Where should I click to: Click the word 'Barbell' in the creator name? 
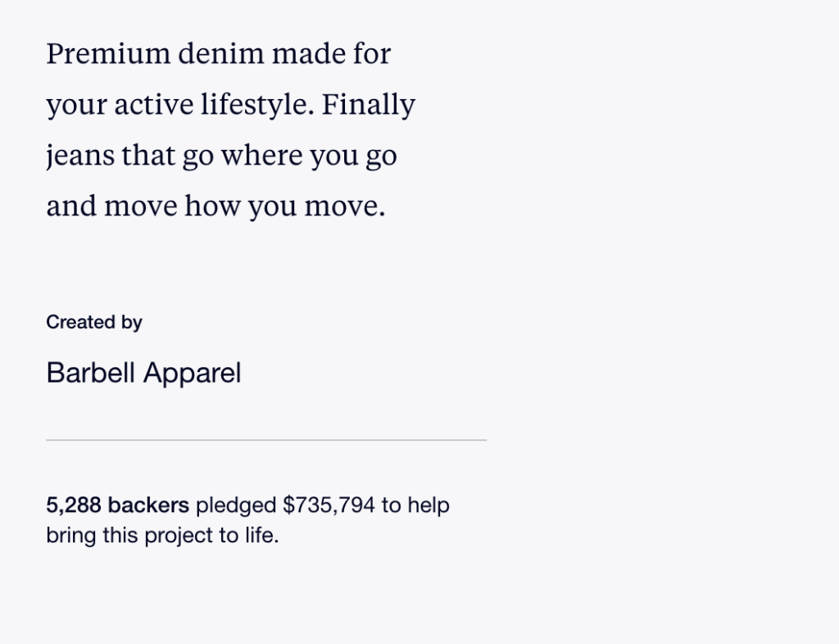pyautogui.click(x=90, y=373)
